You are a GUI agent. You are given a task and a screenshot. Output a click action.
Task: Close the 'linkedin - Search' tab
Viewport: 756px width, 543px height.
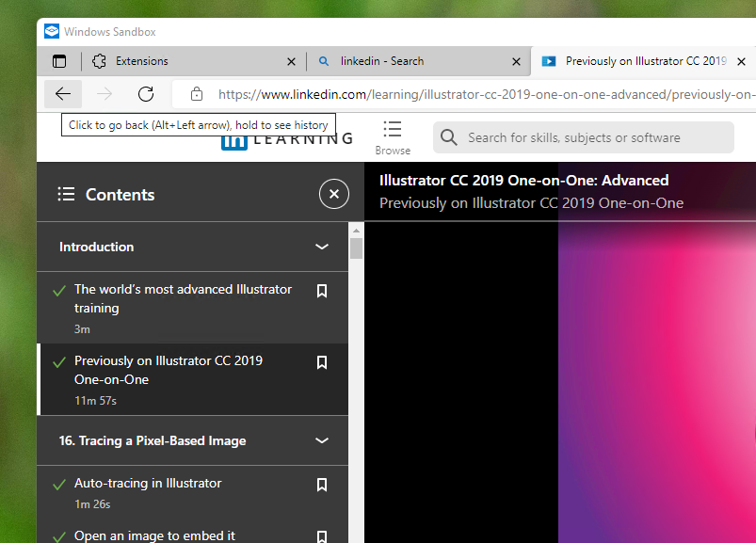516,62
